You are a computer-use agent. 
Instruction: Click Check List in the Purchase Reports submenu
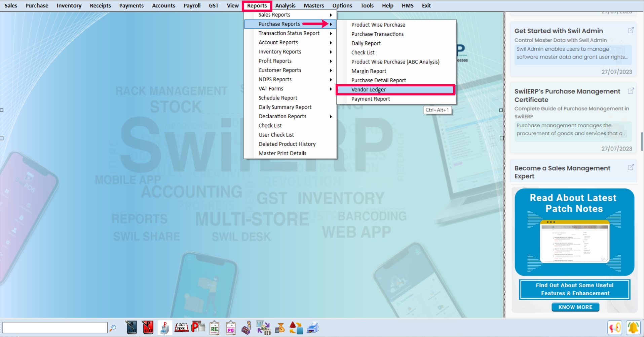[x=396, y=52]
